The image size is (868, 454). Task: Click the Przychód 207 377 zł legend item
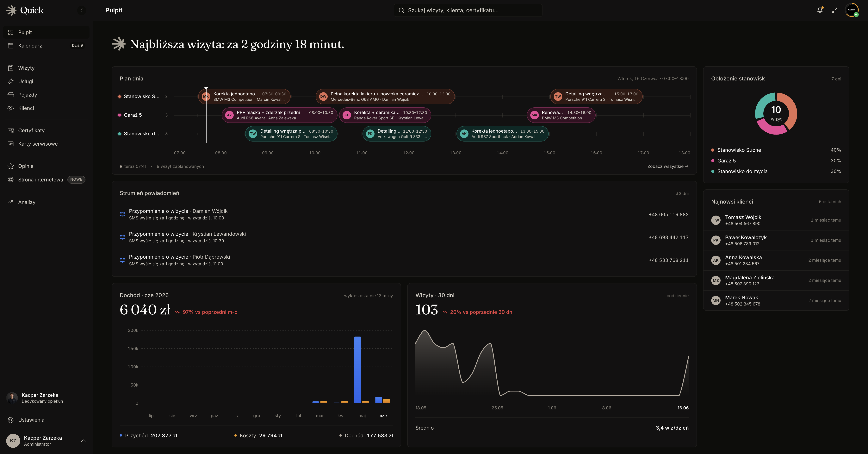click(149, 435)
